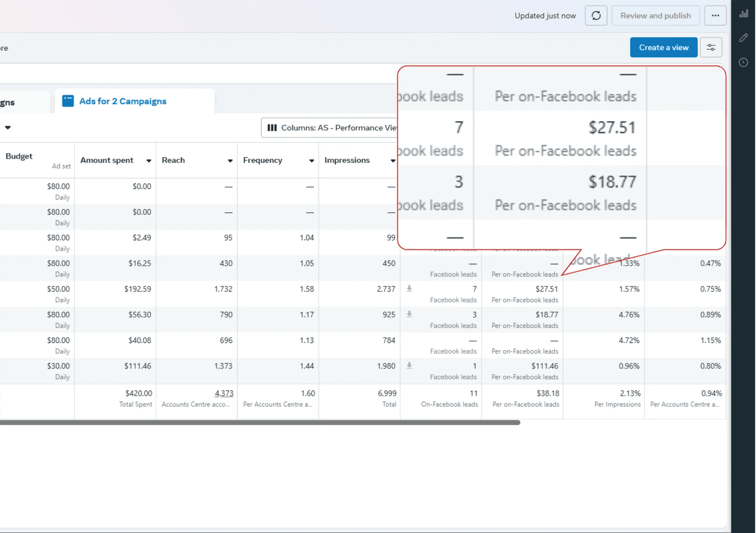Click the $56.30 amount spent cell
This screenshot has height=533, width=756.
[115, 319]
